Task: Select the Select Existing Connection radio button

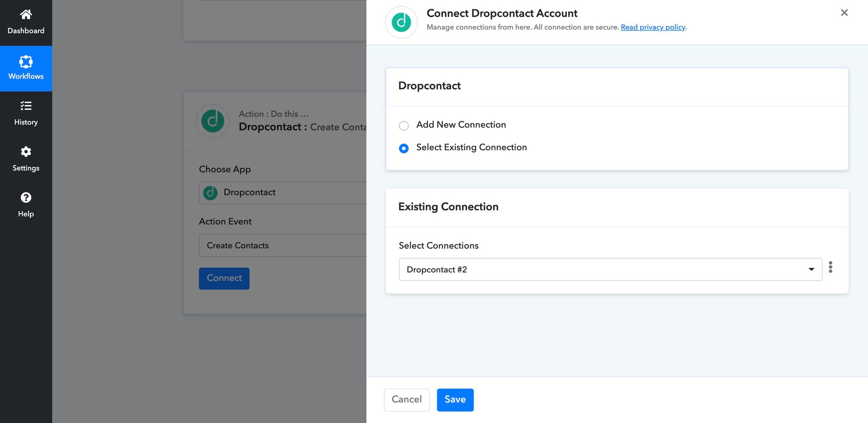Action: tap(404, 148)
